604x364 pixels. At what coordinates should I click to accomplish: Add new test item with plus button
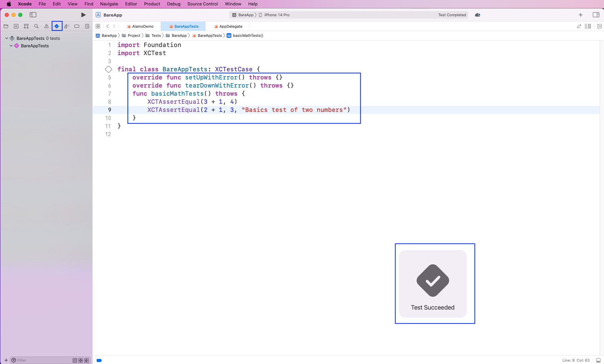pyautogui.click(x=6, y=360)
